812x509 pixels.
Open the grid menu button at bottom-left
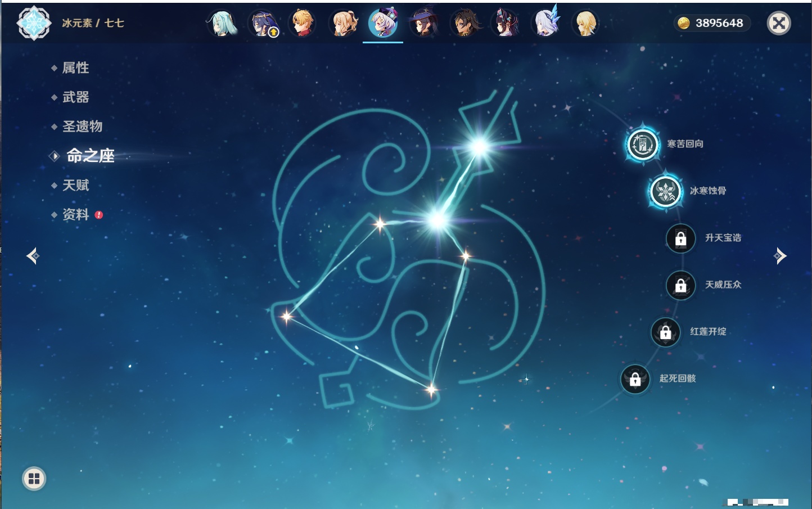coord(34,479)
